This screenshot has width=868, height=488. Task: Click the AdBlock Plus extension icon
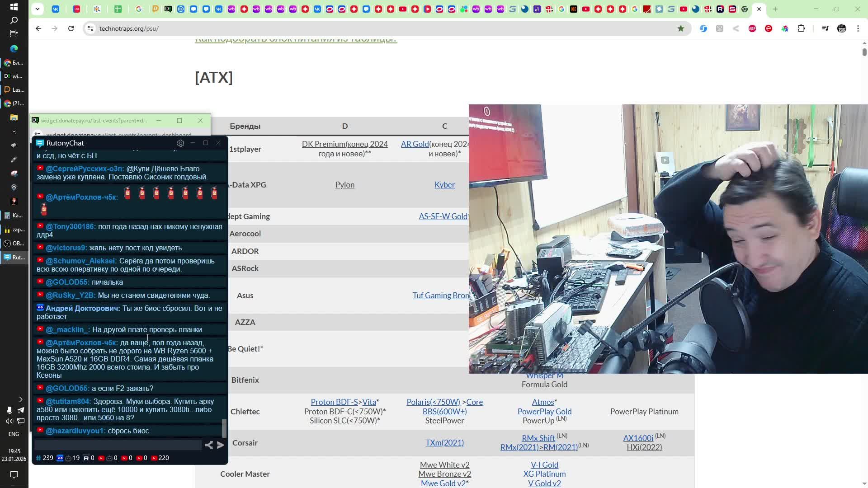(x=752, y=28)
